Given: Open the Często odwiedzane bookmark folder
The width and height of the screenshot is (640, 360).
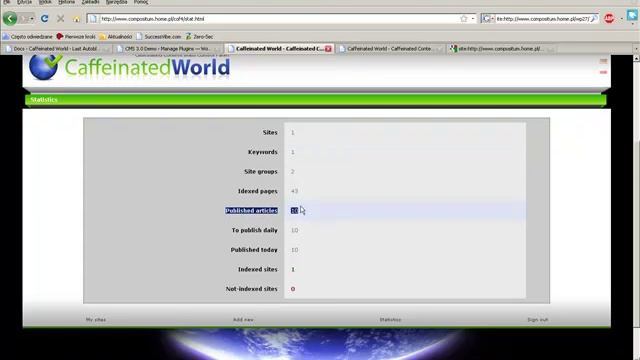Looking at the screenshot, I should tap(27, 36).
